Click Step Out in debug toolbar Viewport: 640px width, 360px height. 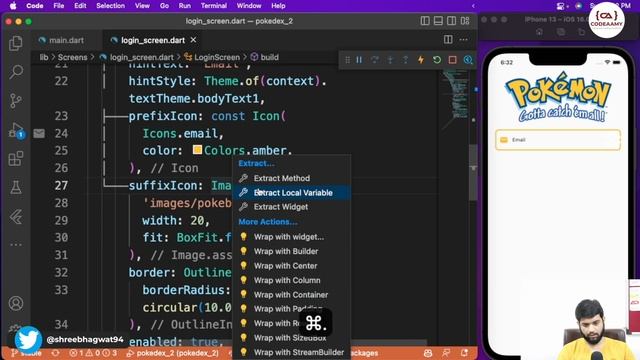(x=405, y=60)
